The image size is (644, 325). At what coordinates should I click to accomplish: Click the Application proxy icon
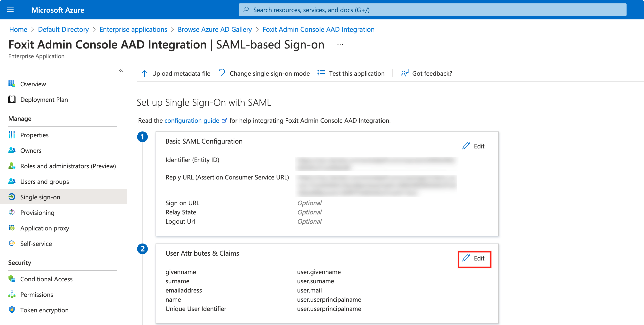tap(12, 228)
